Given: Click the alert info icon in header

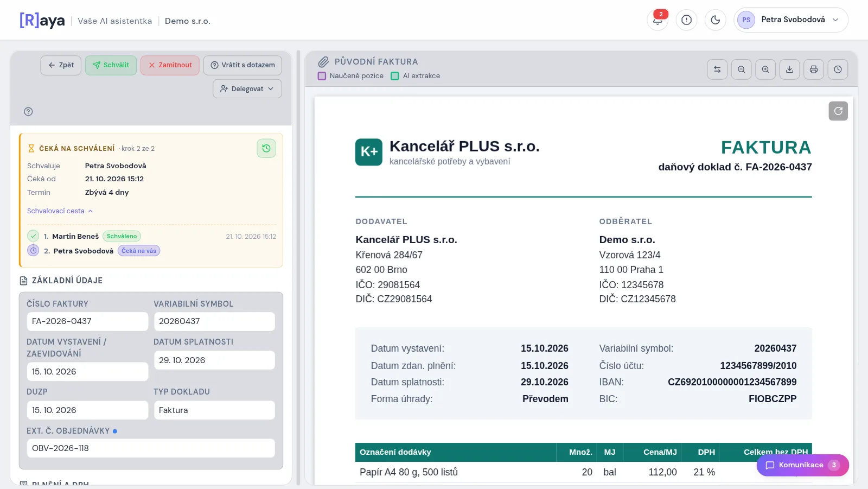Looking at the screenshot, I should [x=686, y=20].
